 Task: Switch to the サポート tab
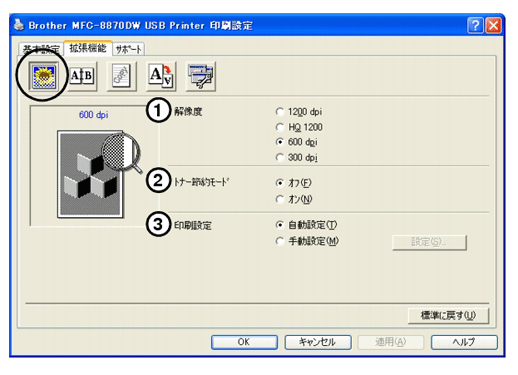[x=128, y=49]
